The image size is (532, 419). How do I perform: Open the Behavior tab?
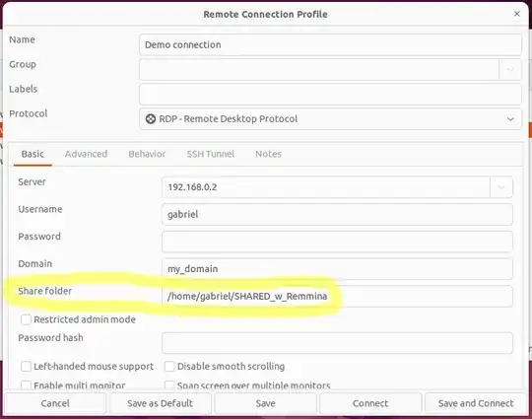(x=147, y=154)
